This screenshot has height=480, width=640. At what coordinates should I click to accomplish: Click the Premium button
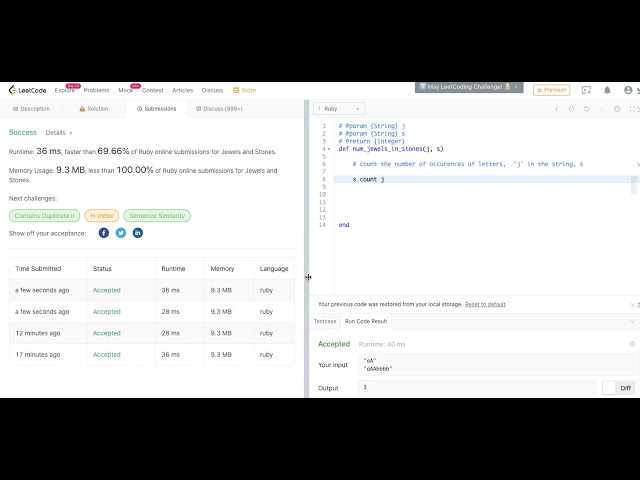[x=551, y=90]
